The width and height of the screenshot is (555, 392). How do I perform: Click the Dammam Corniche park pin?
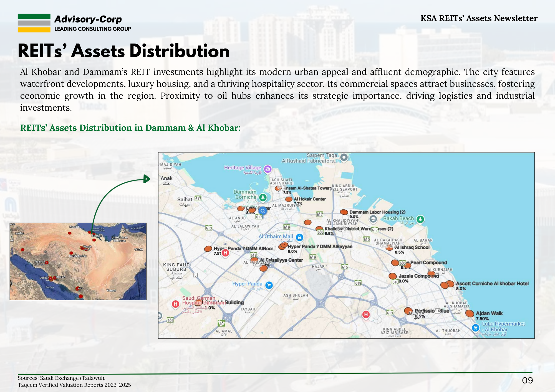263,197
